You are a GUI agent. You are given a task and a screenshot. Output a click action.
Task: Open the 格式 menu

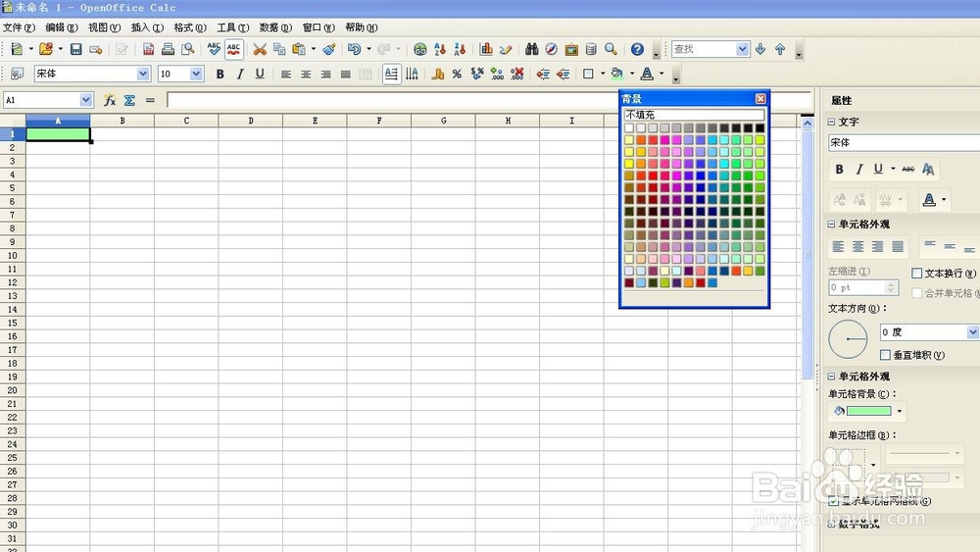[x=190, y=27]
